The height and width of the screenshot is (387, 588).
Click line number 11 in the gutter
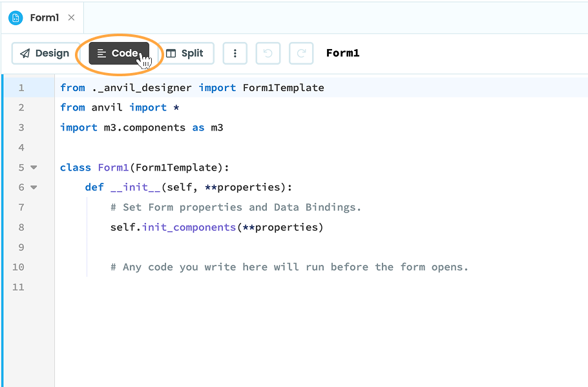point(18,287)
